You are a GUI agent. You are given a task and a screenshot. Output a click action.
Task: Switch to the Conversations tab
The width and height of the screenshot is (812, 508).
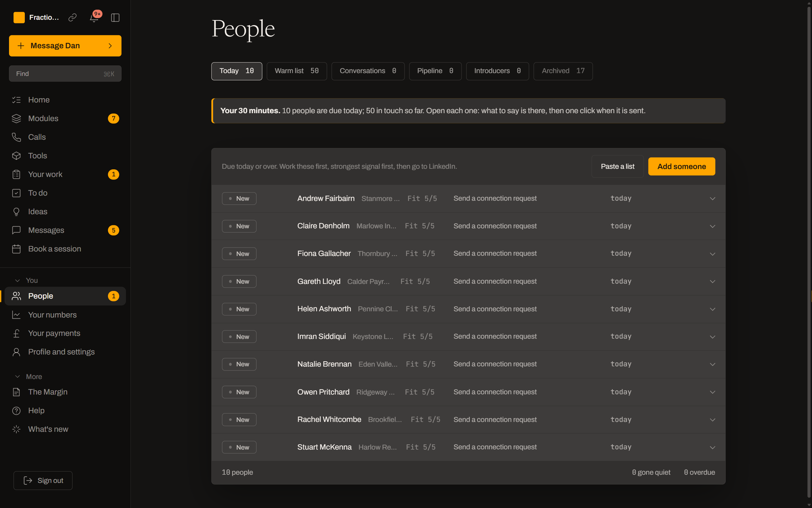click(x=368, y=71)
